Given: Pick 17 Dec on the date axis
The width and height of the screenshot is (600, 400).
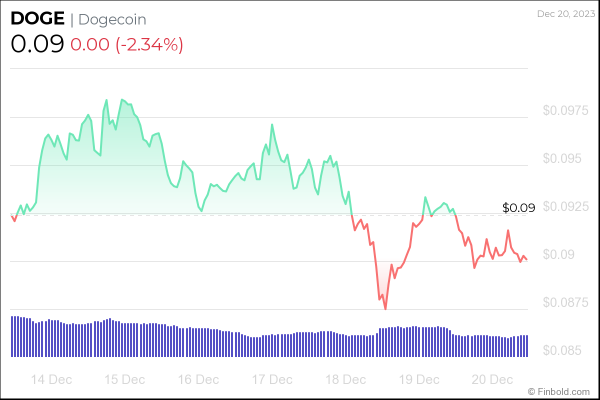Looking at the screenshot, I should pyautogui.click(x=272, y=380).
